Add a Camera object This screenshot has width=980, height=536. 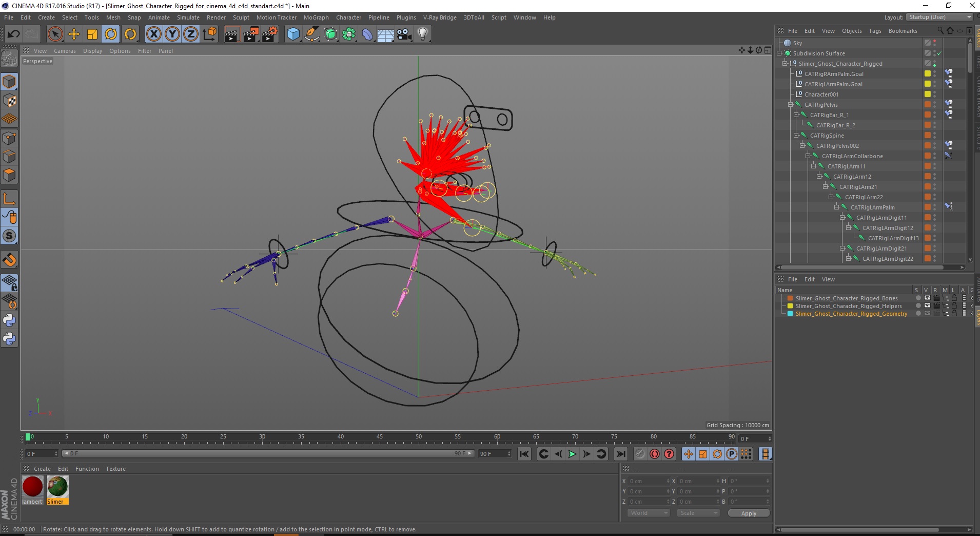(x=404, y=34)
